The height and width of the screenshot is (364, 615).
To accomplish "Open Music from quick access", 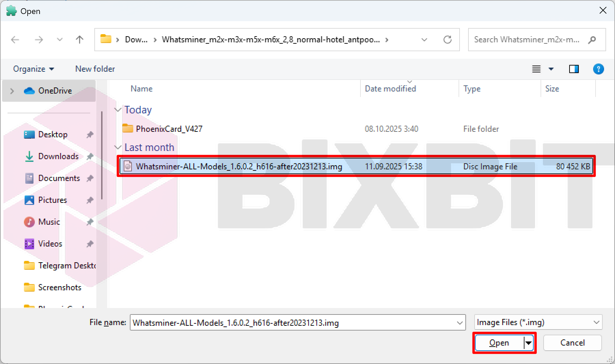I will click(x=49, y=222).
